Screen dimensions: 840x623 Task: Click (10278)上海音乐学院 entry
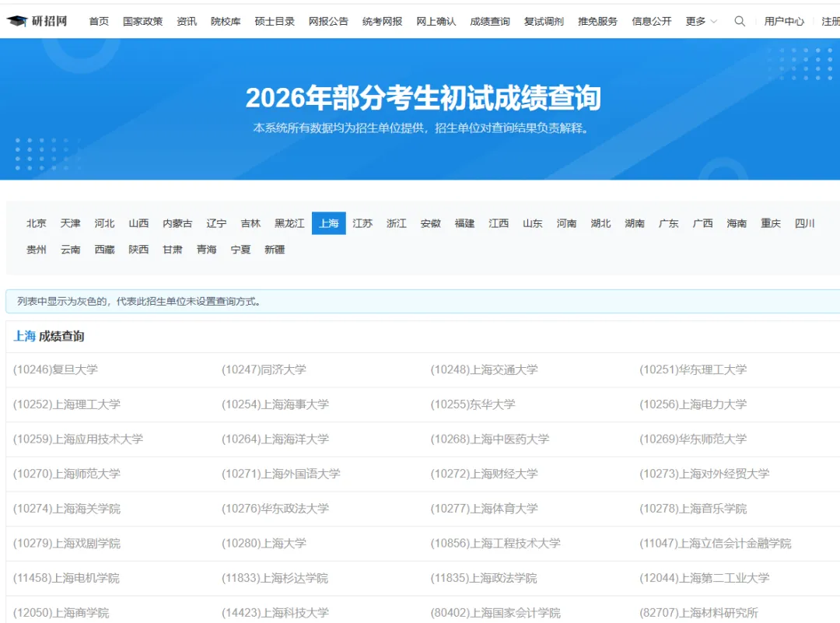[693, 509]
